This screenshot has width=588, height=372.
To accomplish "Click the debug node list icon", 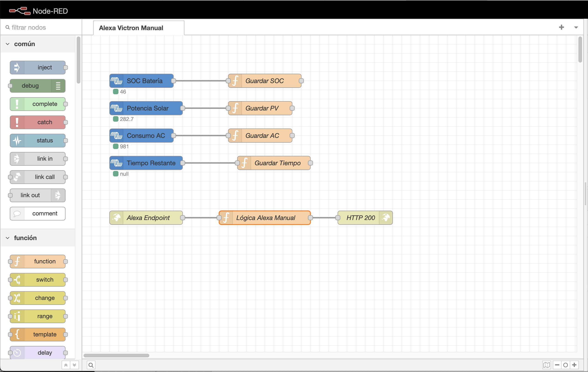I will (x=58, y=86).
